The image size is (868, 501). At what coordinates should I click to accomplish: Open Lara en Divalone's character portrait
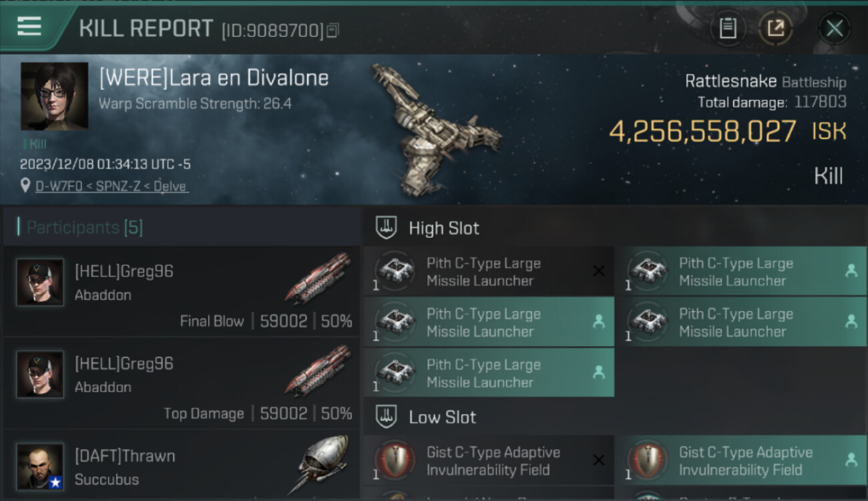click(x=55, y=96)
